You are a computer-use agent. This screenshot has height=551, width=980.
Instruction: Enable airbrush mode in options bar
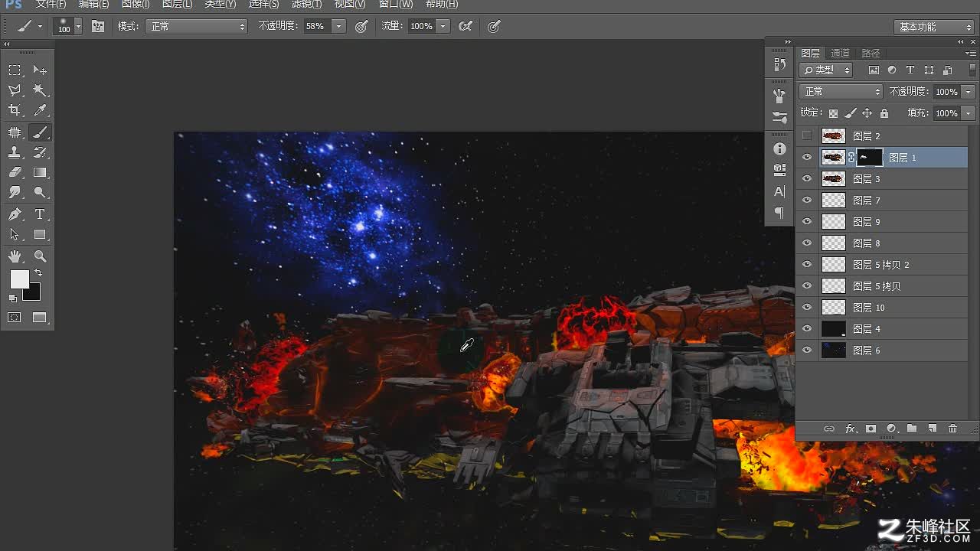[x=465, y=26]
